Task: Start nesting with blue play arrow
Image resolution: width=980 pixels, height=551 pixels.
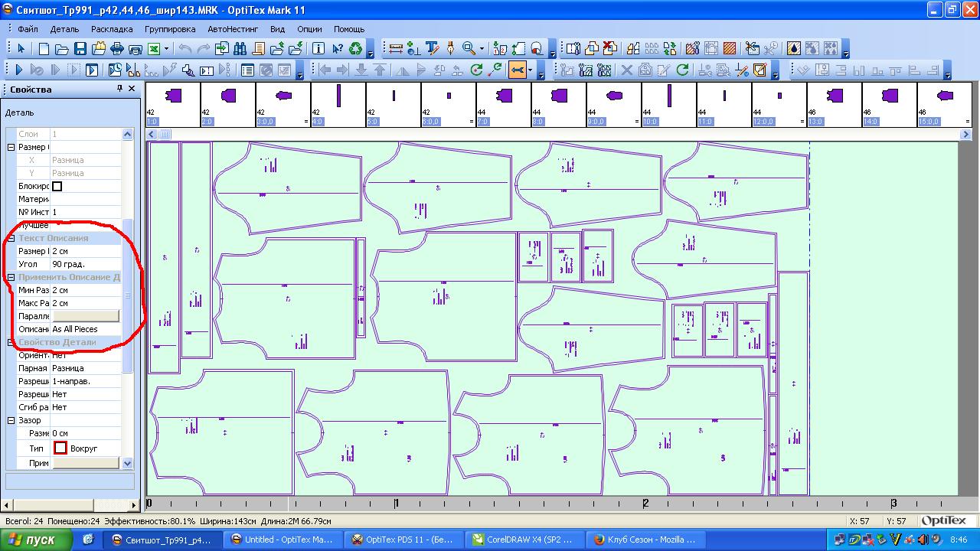Action: [x=19, y=70]
